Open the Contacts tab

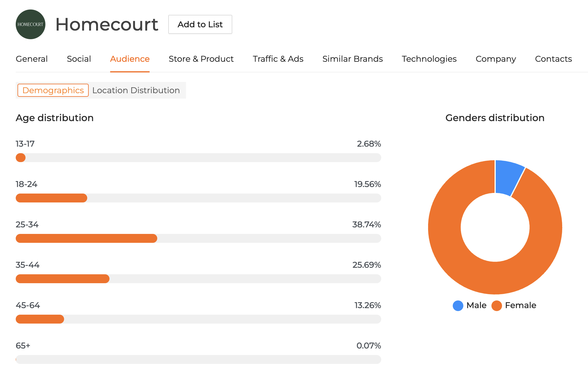click(x=553, y=59)
